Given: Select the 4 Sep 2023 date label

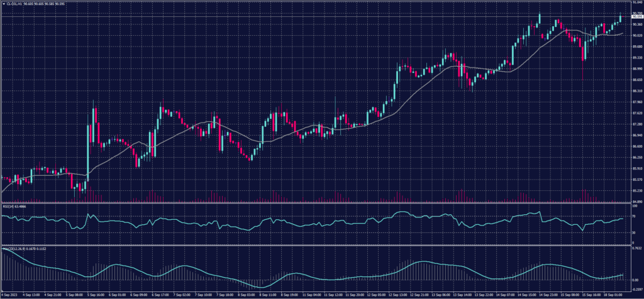Looking at the screenshot, I should coord(9,294).
